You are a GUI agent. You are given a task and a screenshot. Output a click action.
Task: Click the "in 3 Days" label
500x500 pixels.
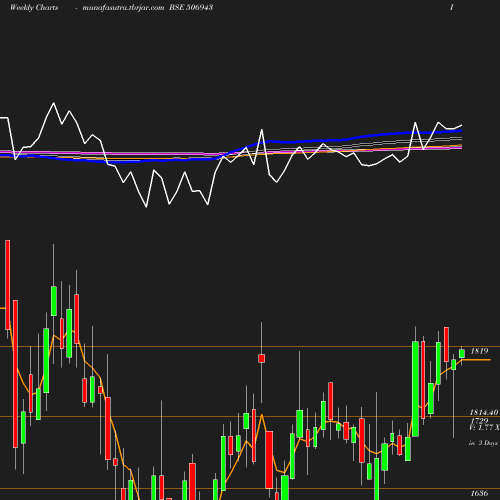(x=483, y=443)
